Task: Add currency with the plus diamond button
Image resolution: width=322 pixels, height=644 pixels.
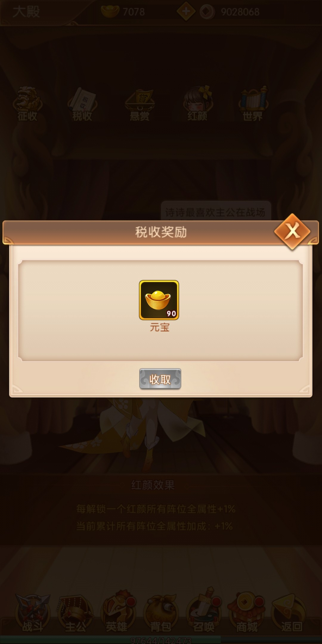Action: pos(186,11)
